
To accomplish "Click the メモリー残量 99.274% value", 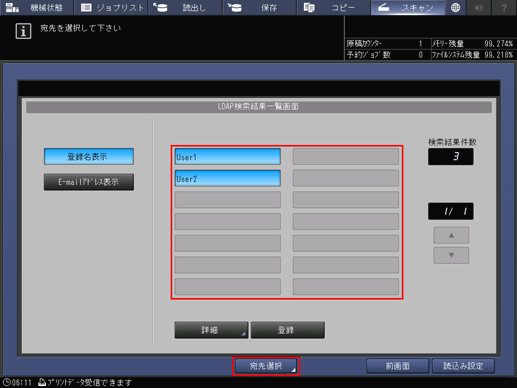I will coord(499,44).
